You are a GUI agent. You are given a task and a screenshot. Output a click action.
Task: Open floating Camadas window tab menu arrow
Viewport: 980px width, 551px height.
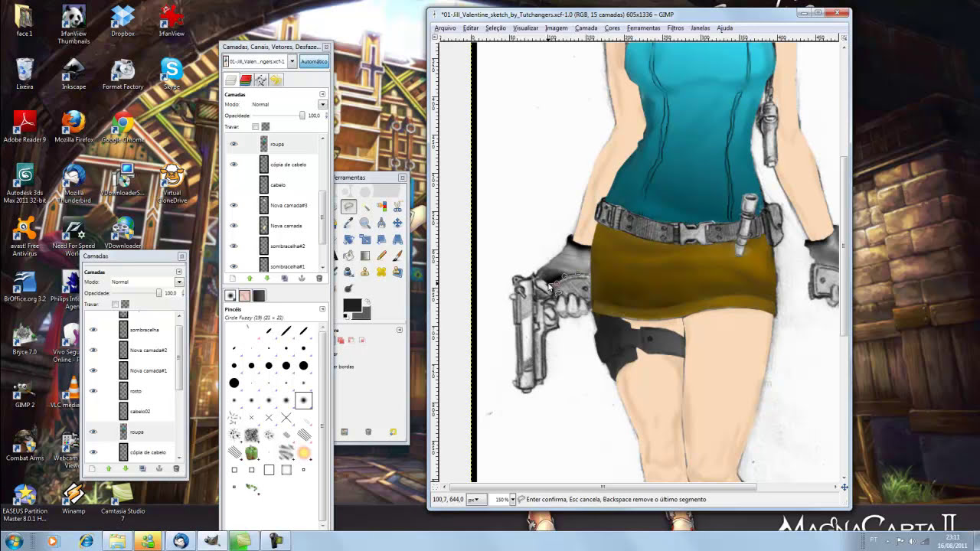179,272
